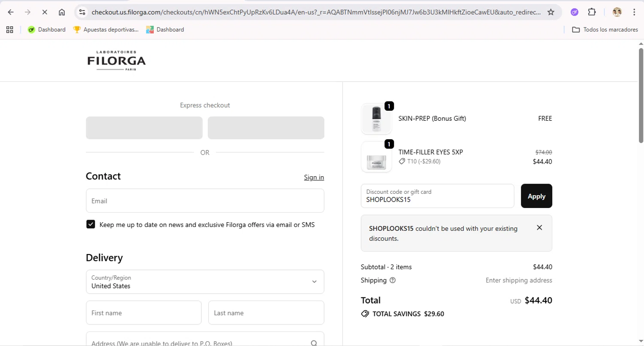The height and width of the screenshot is (346, 644).
Task: Click the SKIN-PREP (Bonus Gift) text
Action: click(432, 119)
